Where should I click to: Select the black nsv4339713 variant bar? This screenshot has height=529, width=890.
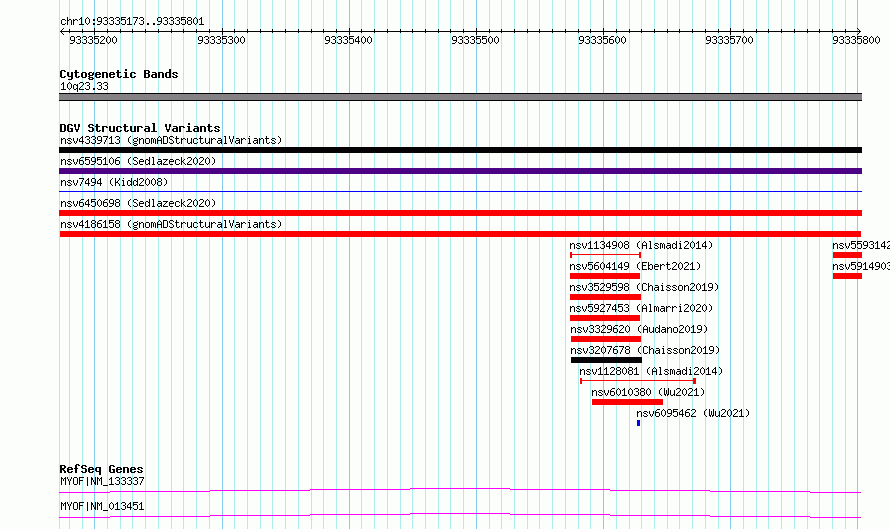[460, 150]
